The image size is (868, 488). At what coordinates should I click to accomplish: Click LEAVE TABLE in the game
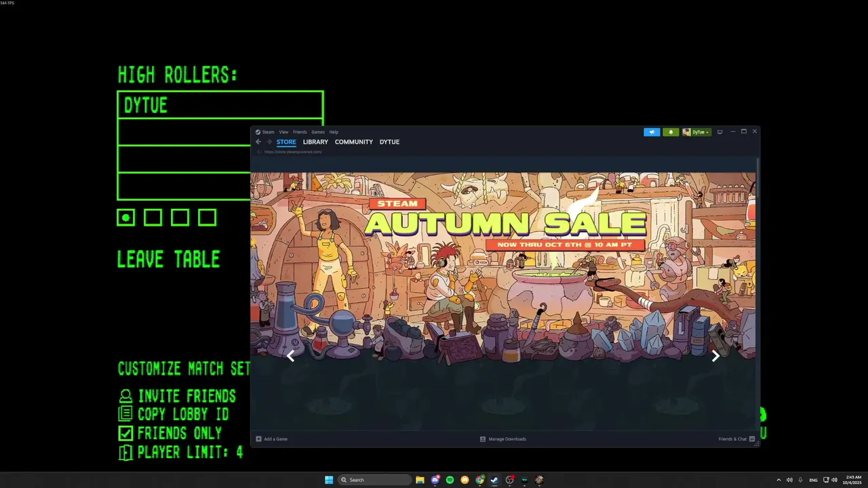coord(168,259)
